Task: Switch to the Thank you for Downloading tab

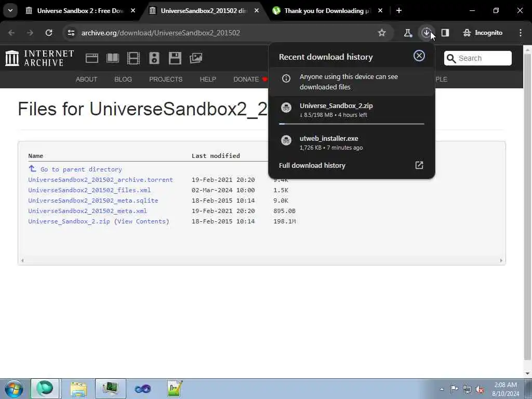Action: tap(328, 10)
